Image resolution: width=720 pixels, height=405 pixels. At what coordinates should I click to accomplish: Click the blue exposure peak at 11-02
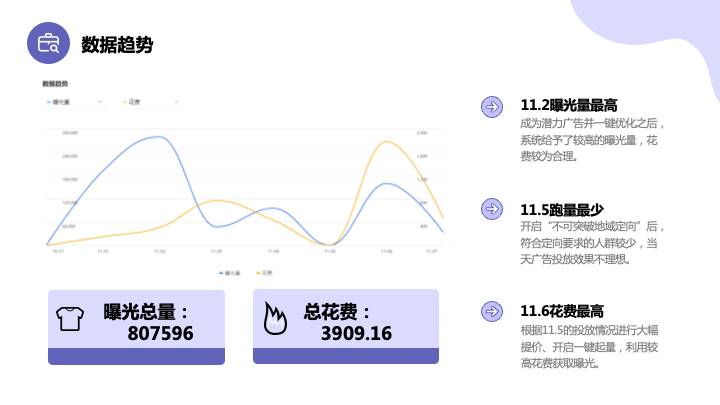coord(158,136)
